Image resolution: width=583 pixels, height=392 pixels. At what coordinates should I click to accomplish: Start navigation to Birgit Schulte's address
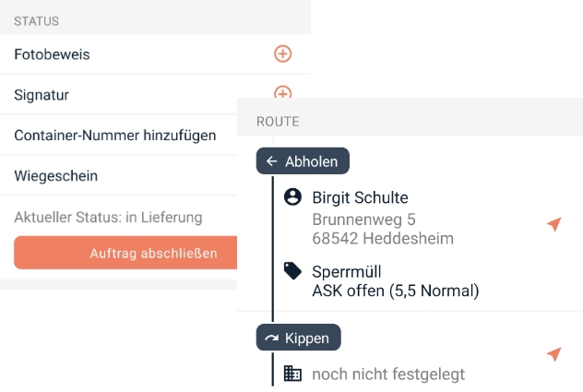553,224
